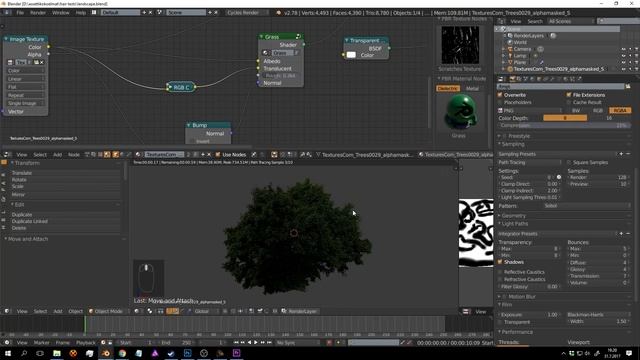Open the Render properties tab icon
Image resolution: width=640 pixels, height=360 pixels.
[x=512, y=79]
